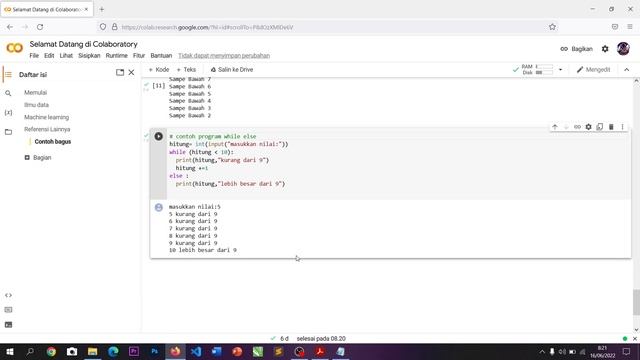Click Bagikan share button

coord(576,49)
